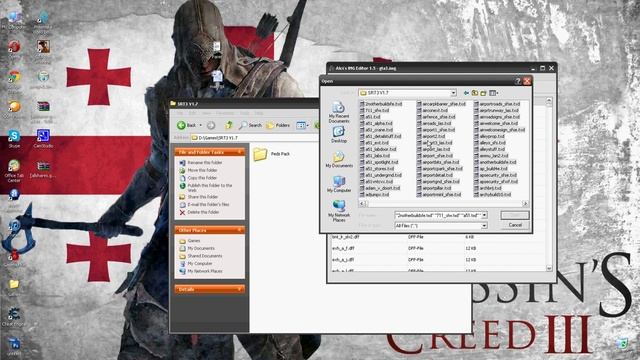Select file airportdetail.txd

coord(434,175)
